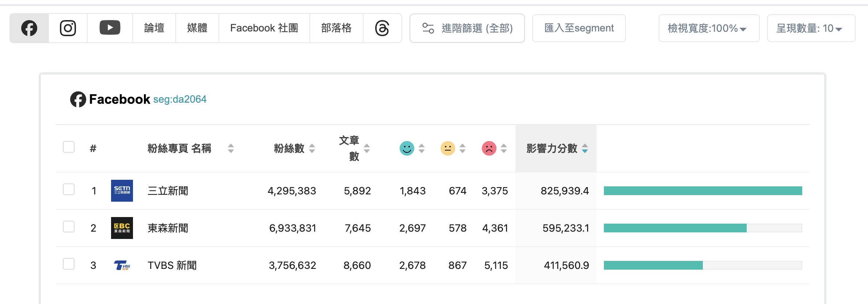Click the 文章數 column header

[349, 148]
